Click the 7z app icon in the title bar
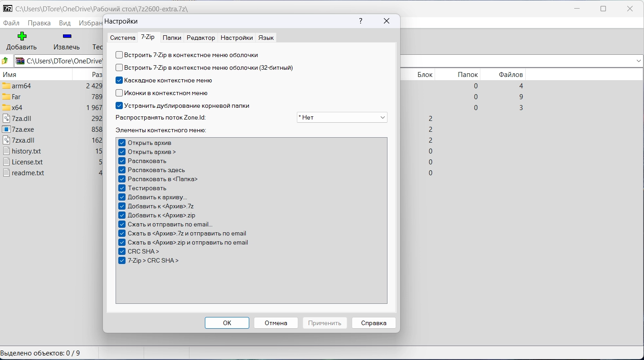Viewport: 644px width, 360px height. [x=8, y=9]
